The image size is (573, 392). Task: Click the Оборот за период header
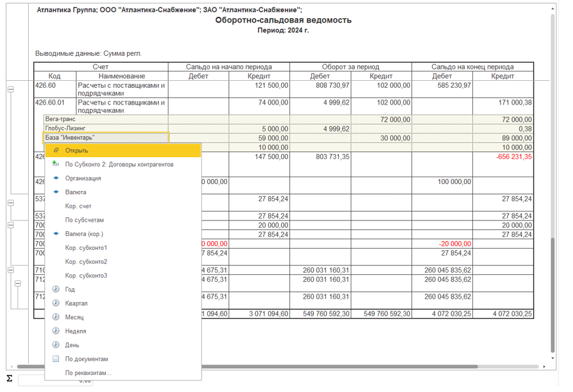click(x=351, y=67)
